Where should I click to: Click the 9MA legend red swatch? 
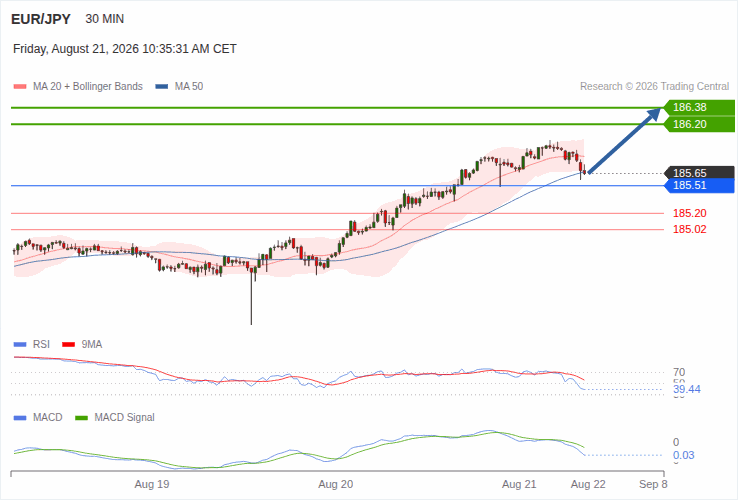tap(69, 345)
